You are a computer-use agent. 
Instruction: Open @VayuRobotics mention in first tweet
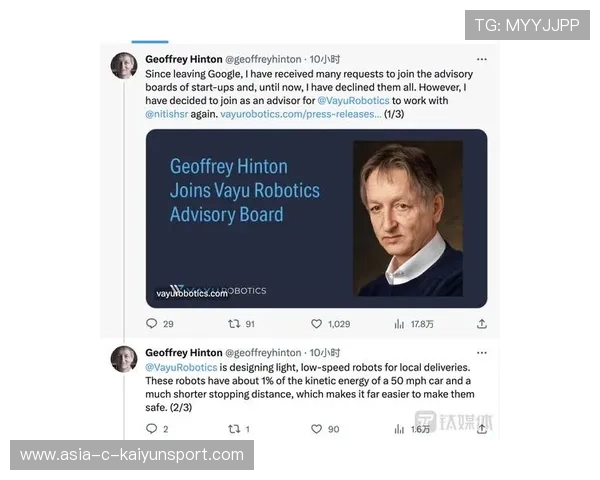(x=353, y=101)
